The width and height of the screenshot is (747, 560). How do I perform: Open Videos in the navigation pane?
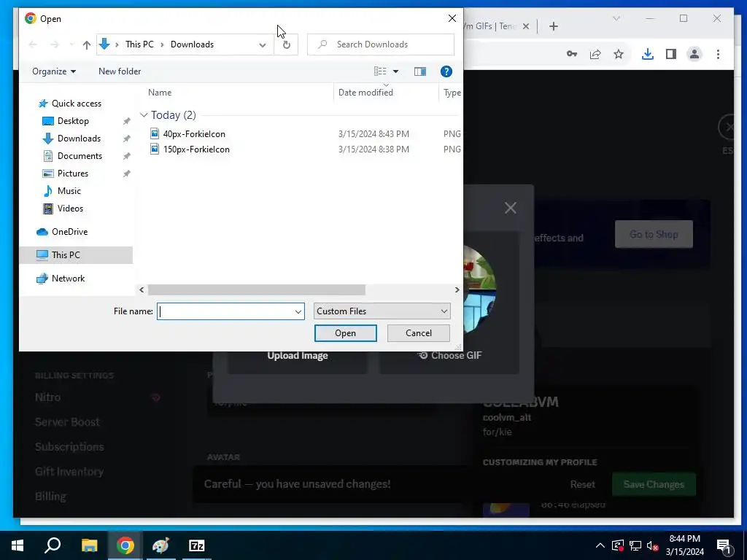click(70, 209)
